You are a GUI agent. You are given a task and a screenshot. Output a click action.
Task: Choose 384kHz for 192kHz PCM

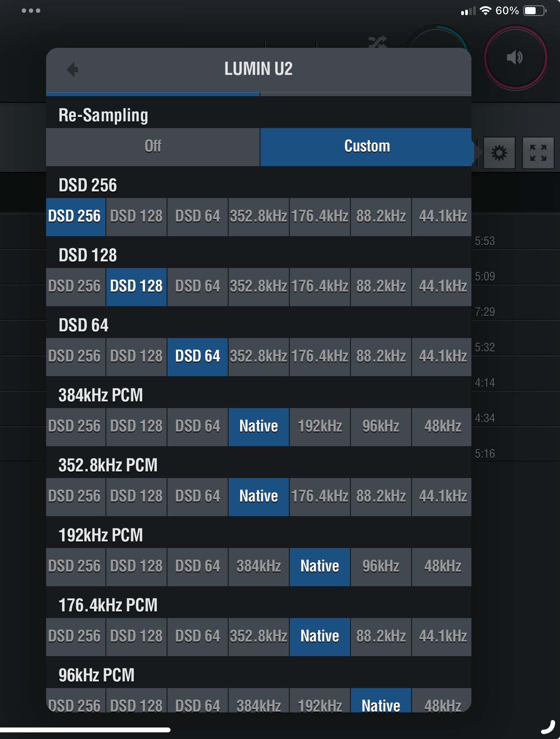259,567
